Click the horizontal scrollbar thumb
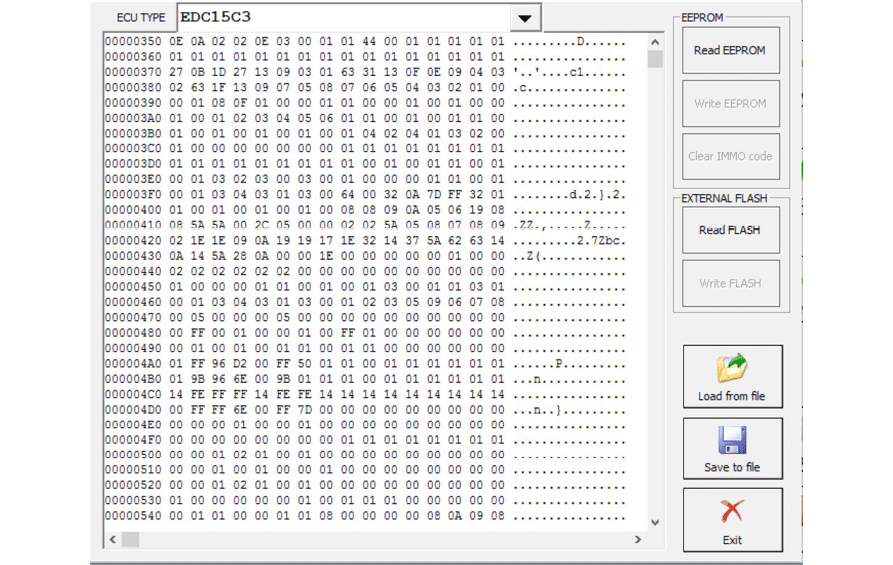Screen dimensions: 893x565 point(130,540)
